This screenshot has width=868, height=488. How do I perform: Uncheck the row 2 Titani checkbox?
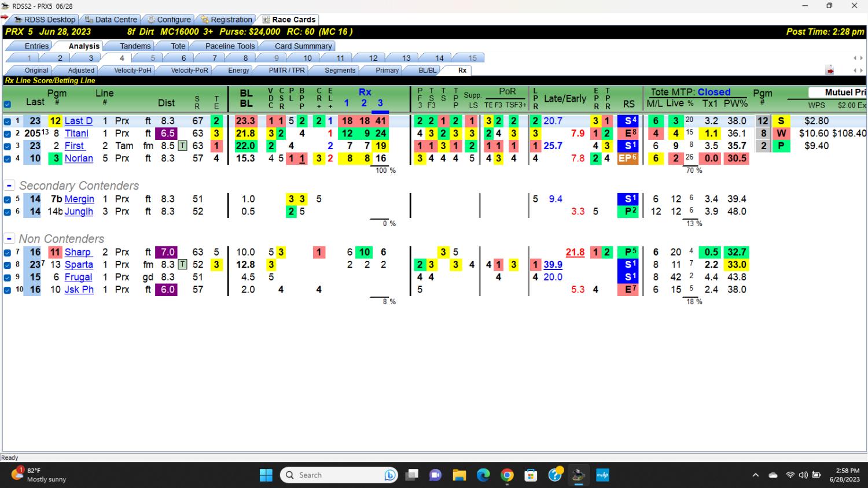tap(7, 134)
